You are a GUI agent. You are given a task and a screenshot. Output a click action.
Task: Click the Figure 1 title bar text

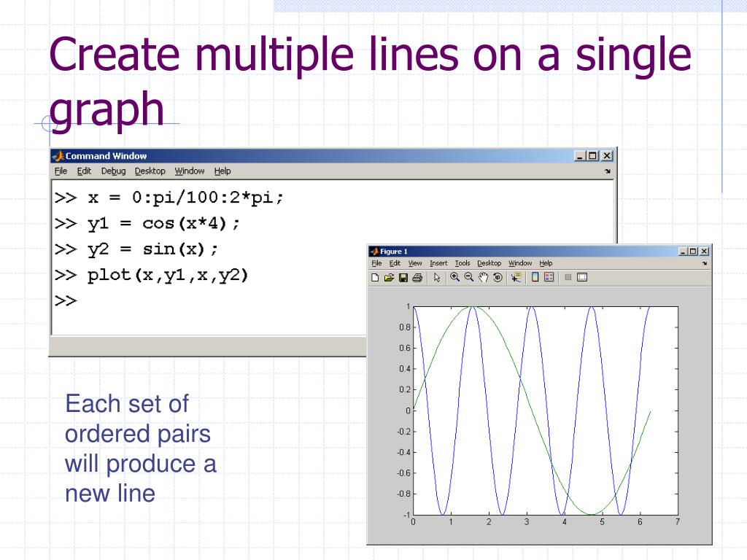(x=393, y=252)
